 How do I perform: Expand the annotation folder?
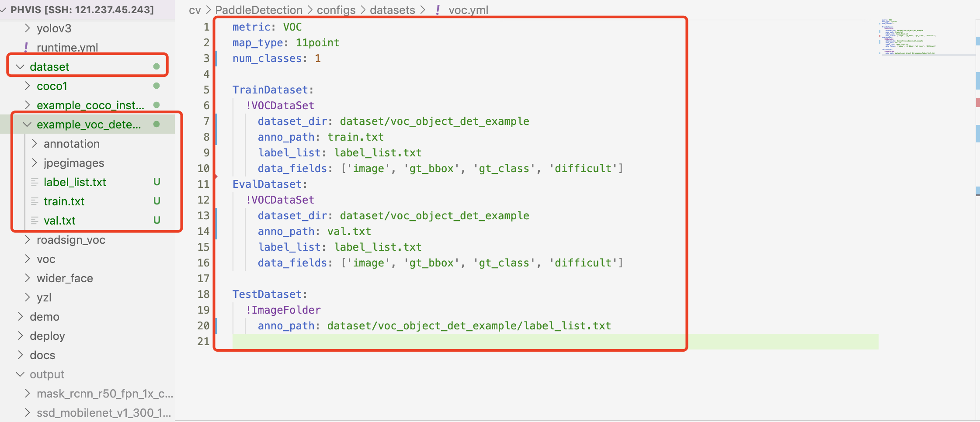[x=35, y=144]
